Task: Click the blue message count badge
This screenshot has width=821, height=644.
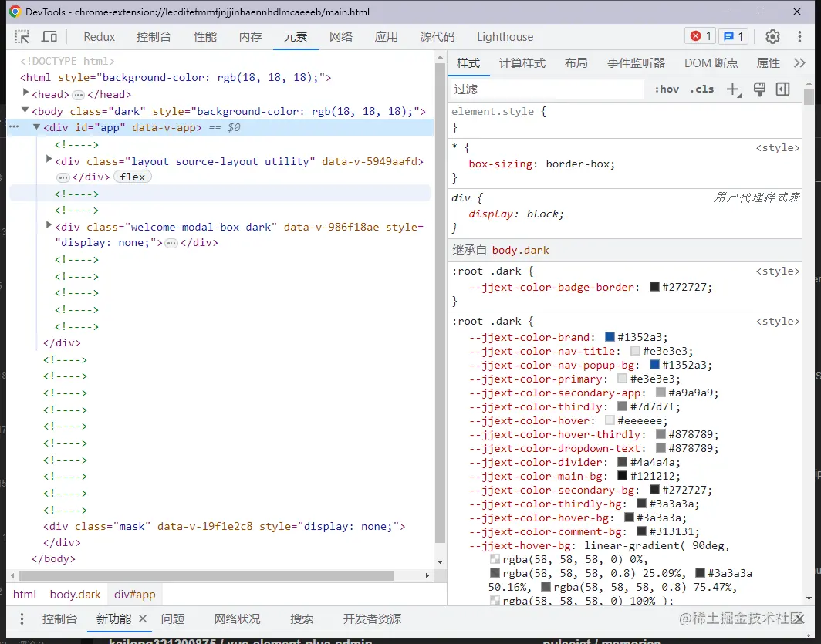Action: click(732, 36)
